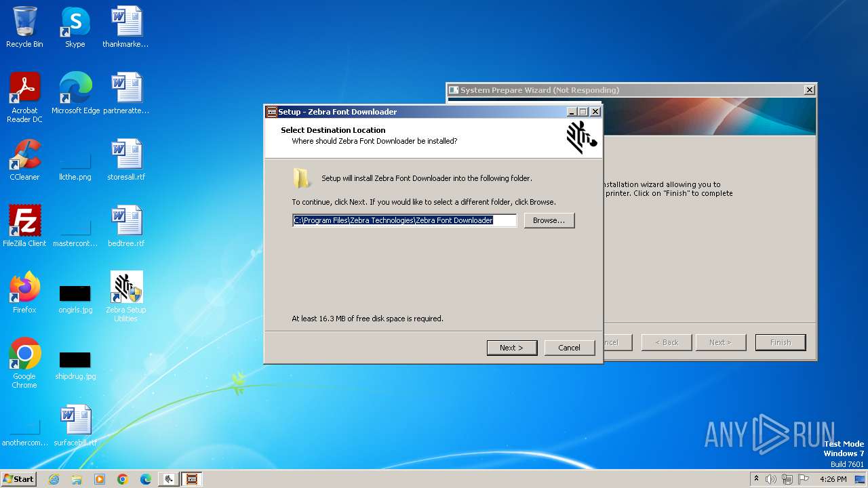Click the setup title bar icon
Screen dimensions: 868x488
coord(271,112)
